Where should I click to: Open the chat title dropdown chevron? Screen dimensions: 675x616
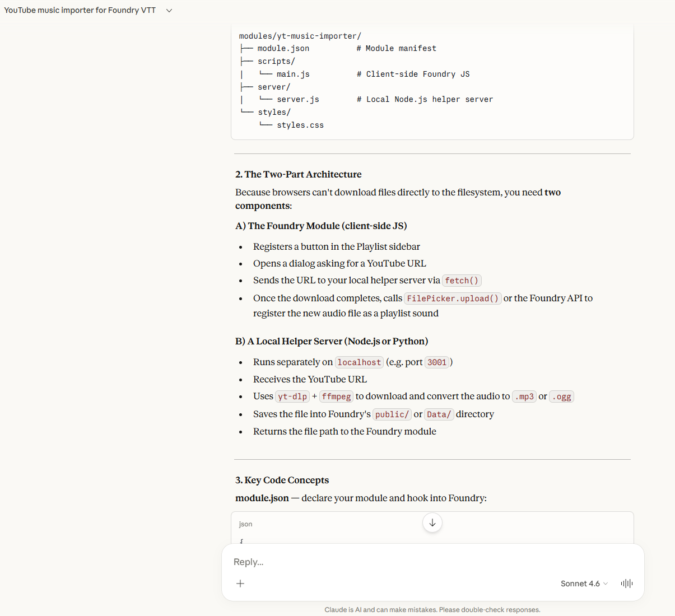[x=169, y=11]
